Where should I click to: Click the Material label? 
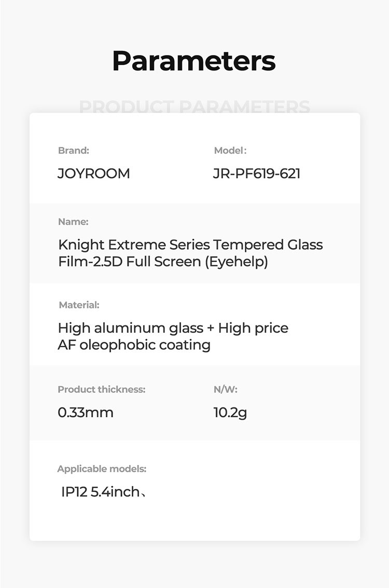click(x=79, y=305)
